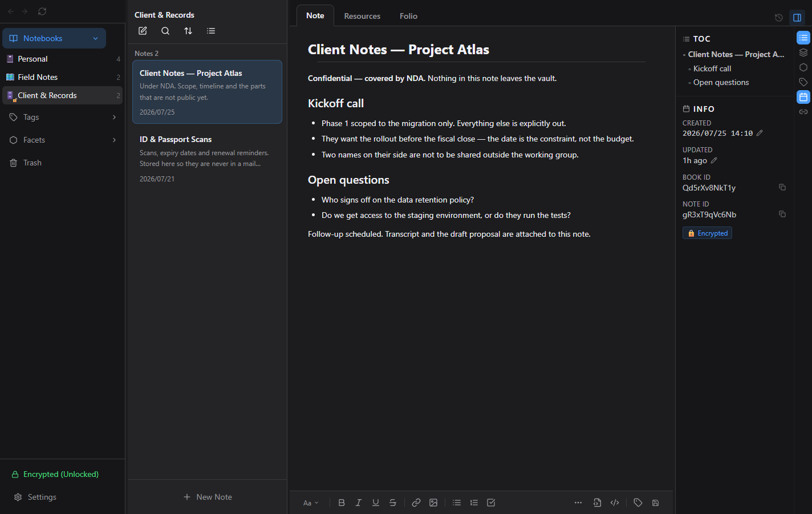Viewport: 812px width, 514px height.
Task: Insert an image
Action: click(x=433, y=503)
